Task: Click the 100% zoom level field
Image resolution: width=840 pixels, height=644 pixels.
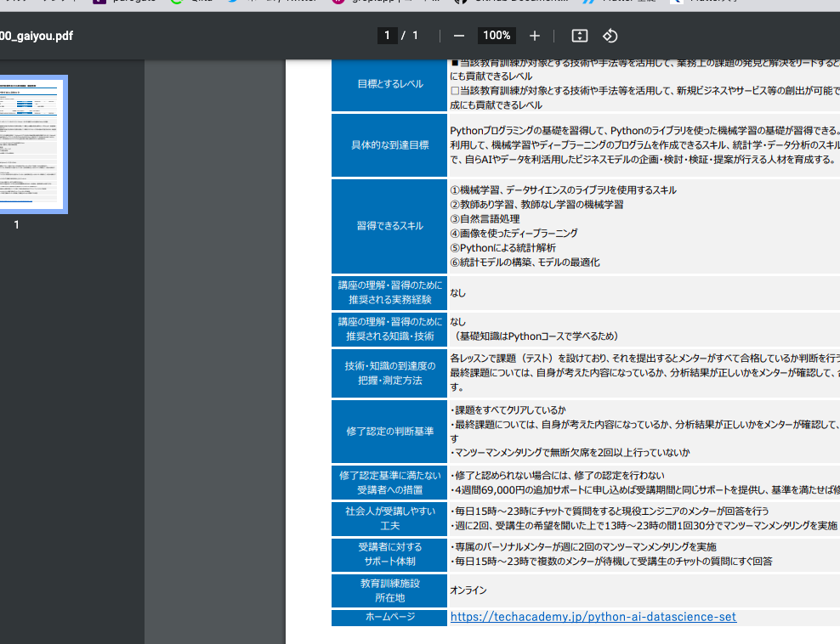Action: (497, 36)
